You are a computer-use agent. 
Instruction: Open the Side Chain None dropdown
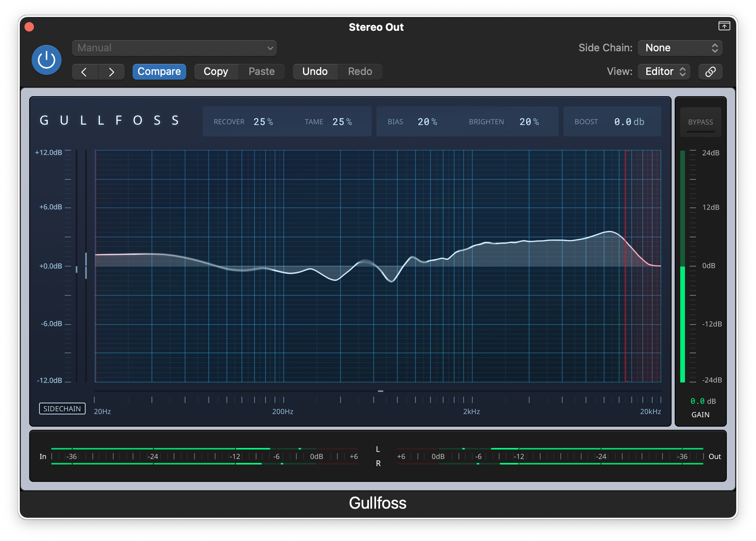(680, 48)
